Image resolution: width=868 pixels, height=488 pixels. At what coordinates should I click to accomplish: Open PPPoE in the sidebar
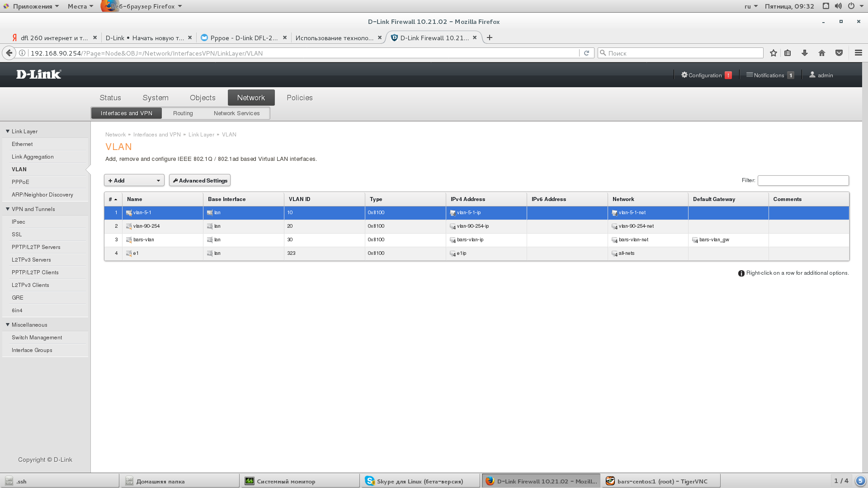20,182
